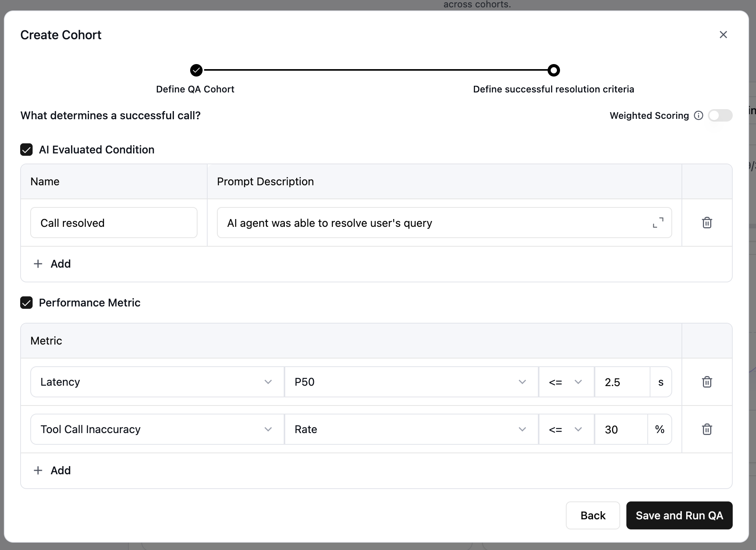Open the P50 percentile dropdown
Image resolution: width=756 pixels, height=550 pixels.
click(x=411, y=382)
